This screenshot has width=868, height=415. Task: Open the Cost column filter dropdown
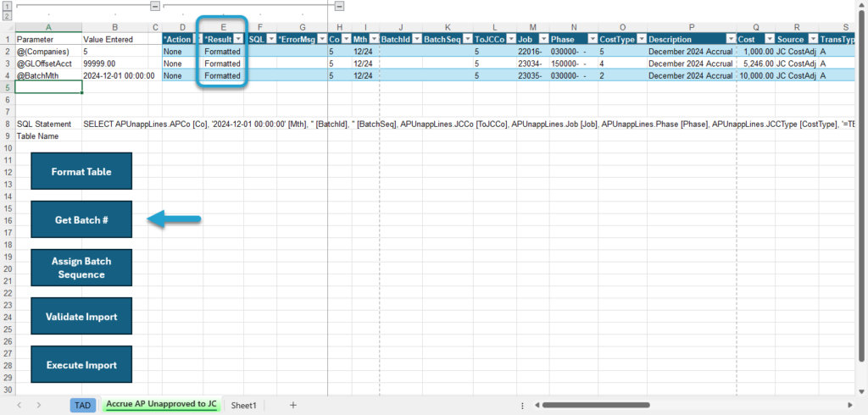coord(769,39)
